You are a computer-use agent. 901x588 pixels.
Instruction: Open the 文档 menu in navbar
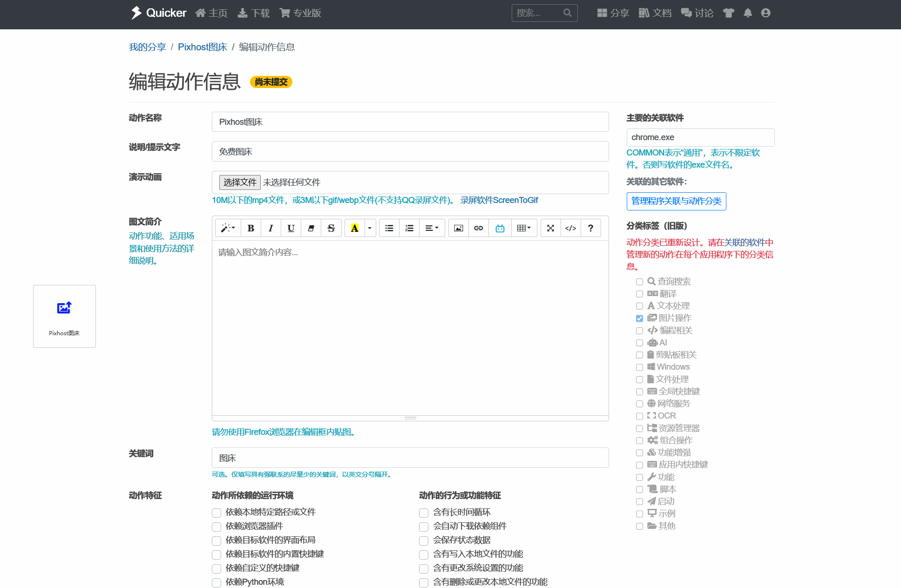[x=655, y=13]
